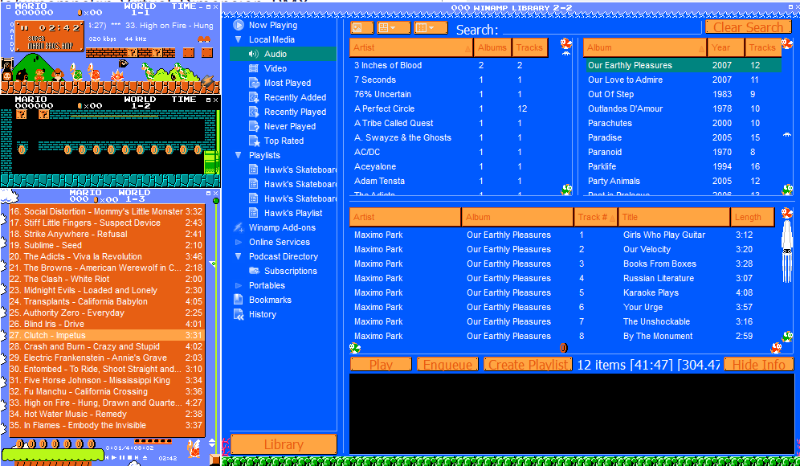Expand the Online Services node
The image size is (800, 466).
[x=238, y=242]
